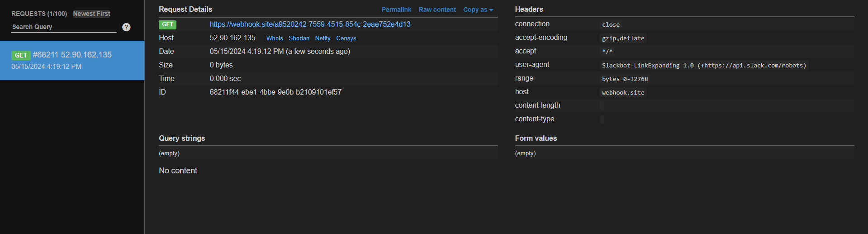This screenshot has height=234, width=868.
Task: Select request #68211 in the sidebar
Action: (x=72, y=61)
